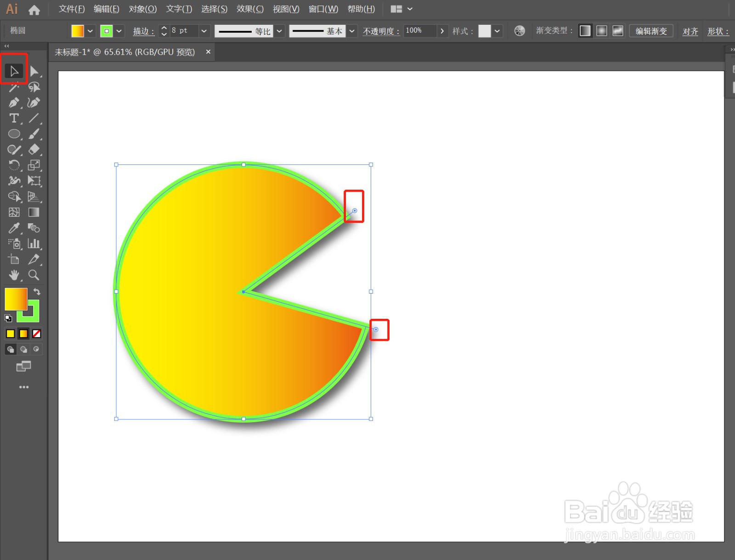Select the Slice tool
Viewport: 735px width, 560px height.
click(34, 259)
